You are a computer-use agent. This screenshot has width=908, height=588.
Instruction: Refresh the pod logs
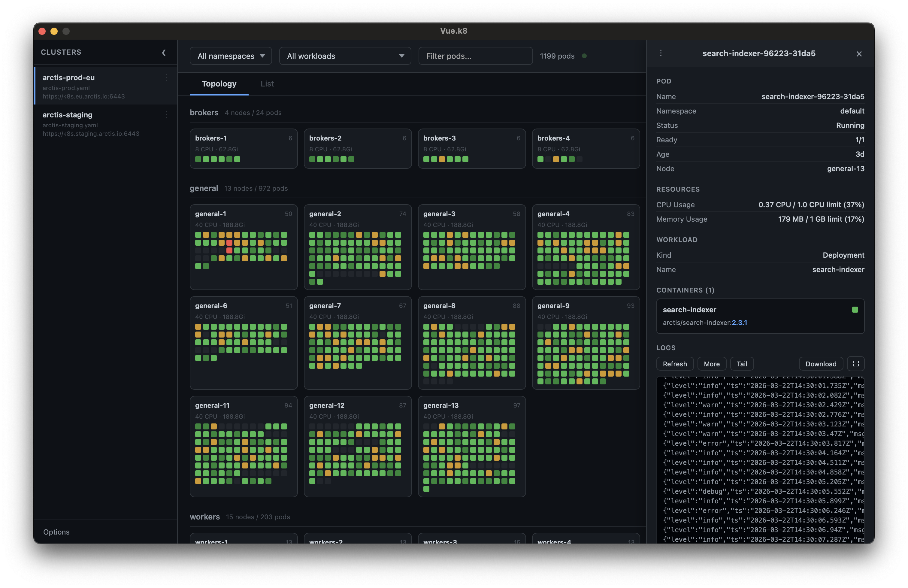click(674, 364)
